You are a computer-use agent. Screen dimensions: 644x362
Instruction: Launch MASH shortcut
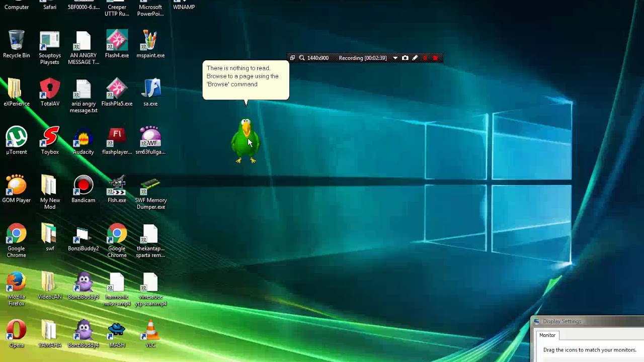click(117, 334)
